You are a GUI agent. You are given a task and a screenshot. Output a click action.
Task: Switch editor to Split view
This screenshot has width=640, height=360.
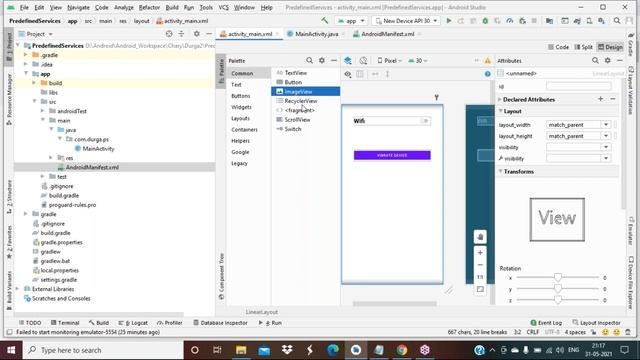click(x=583, y=47)
